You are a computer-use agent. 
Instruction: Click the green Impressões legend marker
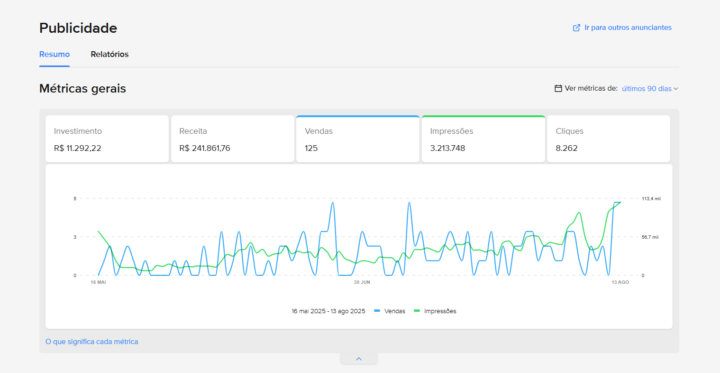coord(417,311)
